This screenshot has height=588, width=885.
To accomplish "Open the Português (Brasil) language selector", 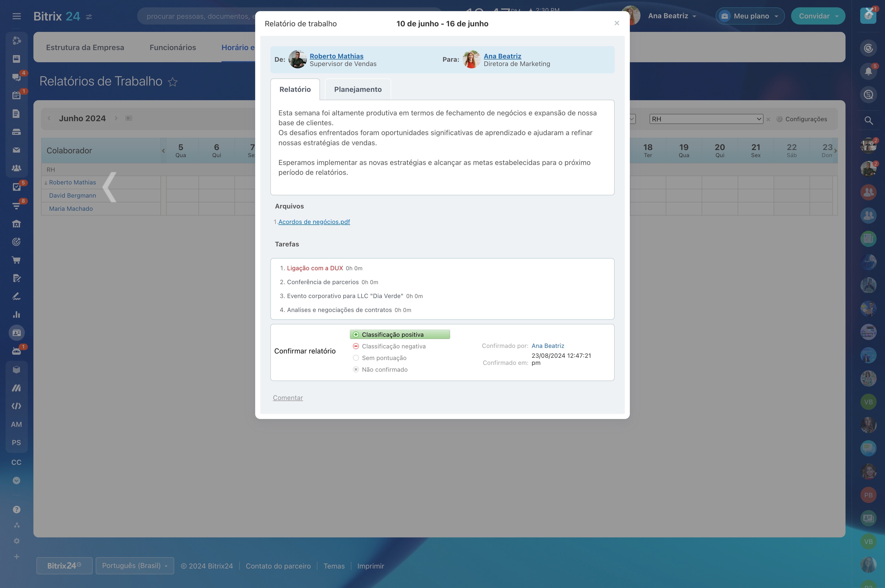I will 135,565.
